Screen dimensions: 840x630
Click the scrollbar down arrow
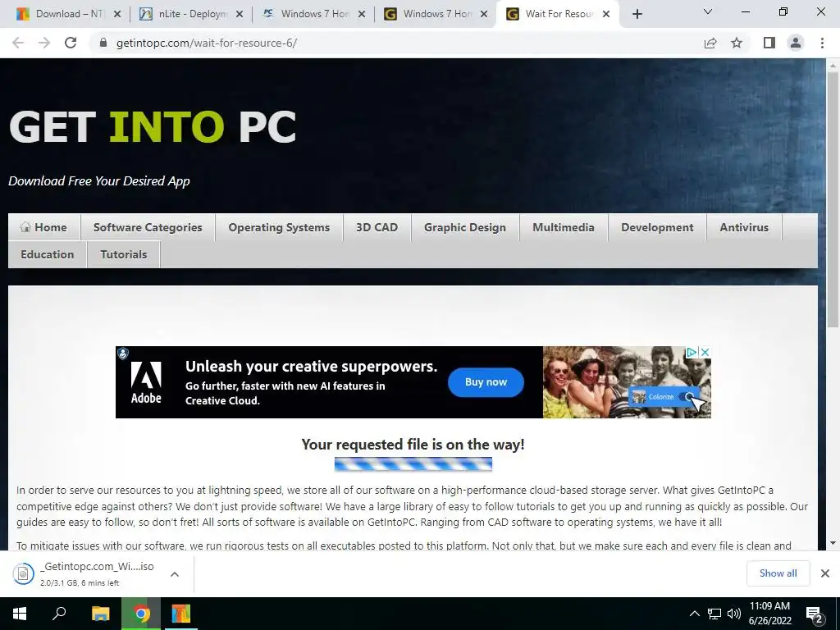(833, 543)
